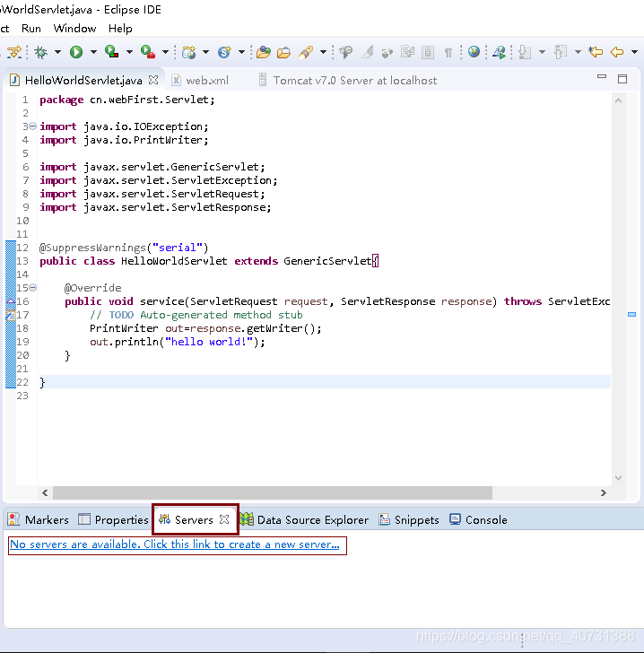This screenshot has width=644, height=653.
Task: Open the Back history dropdown arrow
Action: click(x=634, y=52)
